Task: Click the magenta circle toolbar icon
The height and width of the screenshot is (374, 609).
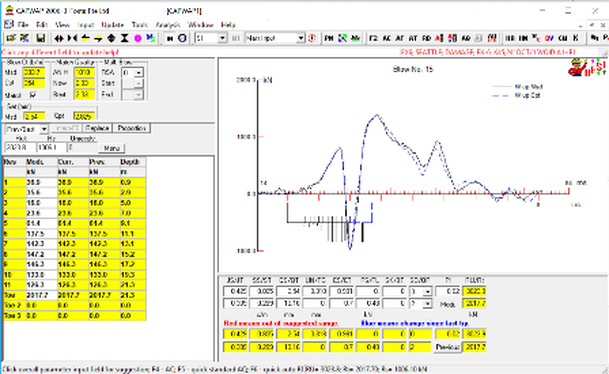Action: (x=137, y=38)
